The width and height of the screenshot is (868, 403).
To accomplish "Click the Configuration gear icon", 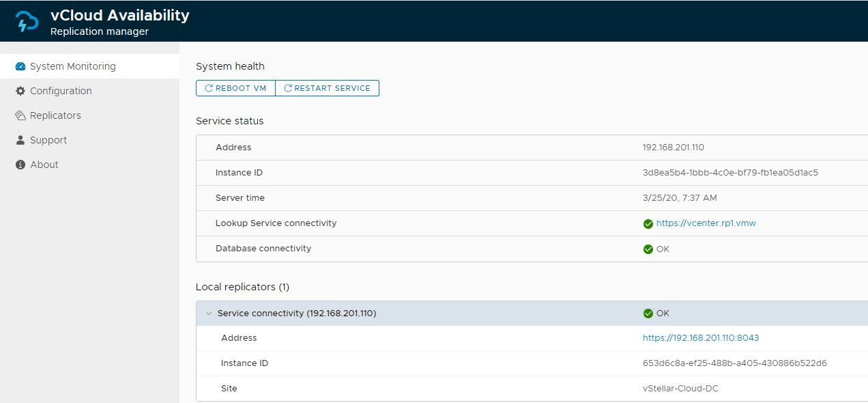I will point(20,91).
